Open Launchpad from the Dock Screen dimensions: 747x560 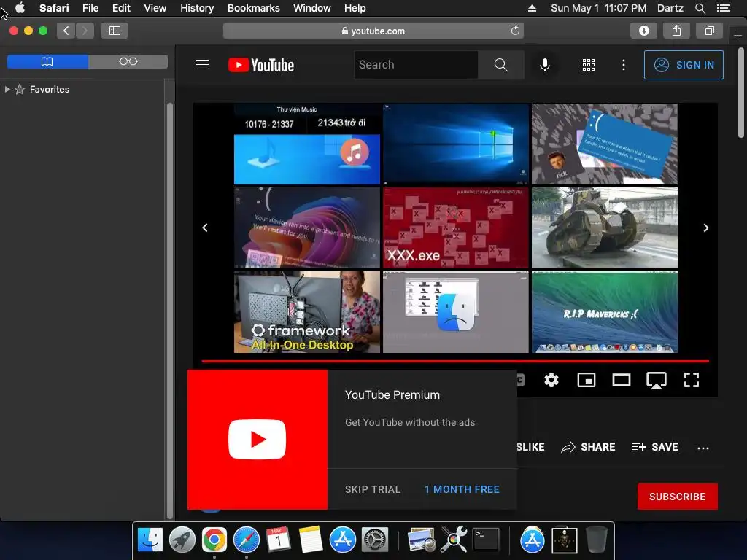pos(182,540)
